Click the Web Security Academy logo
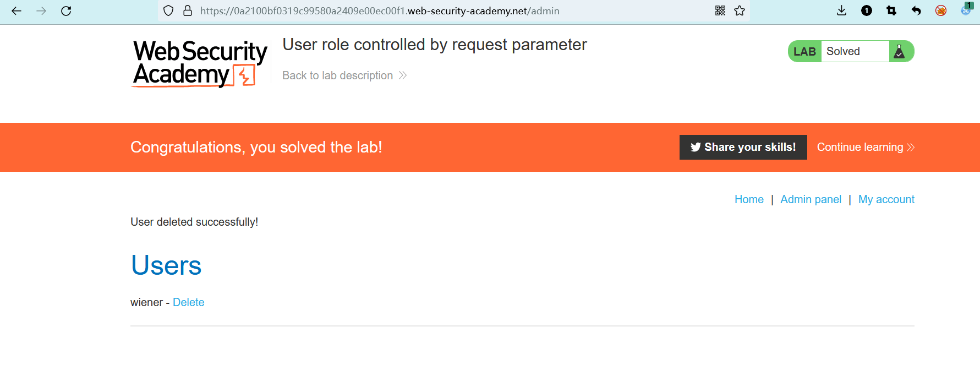Screen dimensions: 980x381 [200, 63]
